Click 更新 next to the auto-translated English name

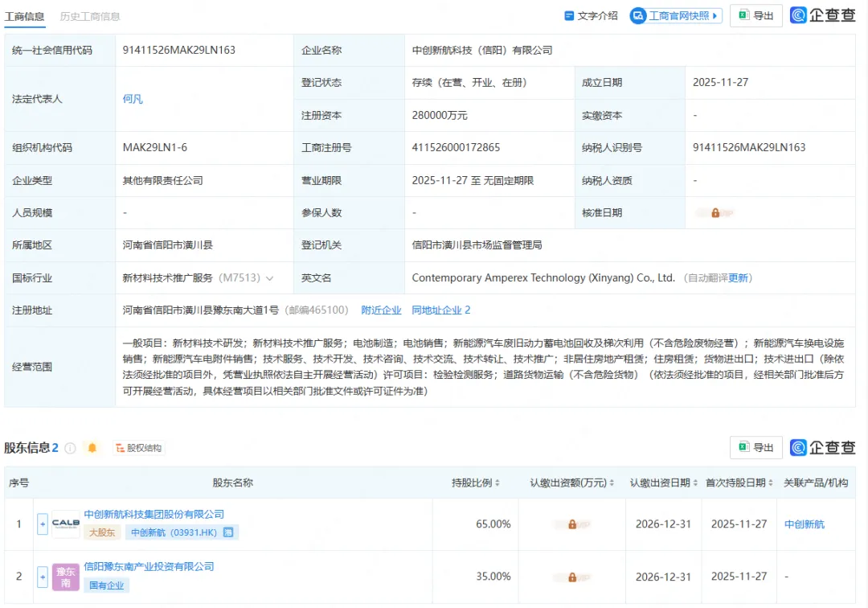coord(739,278)
